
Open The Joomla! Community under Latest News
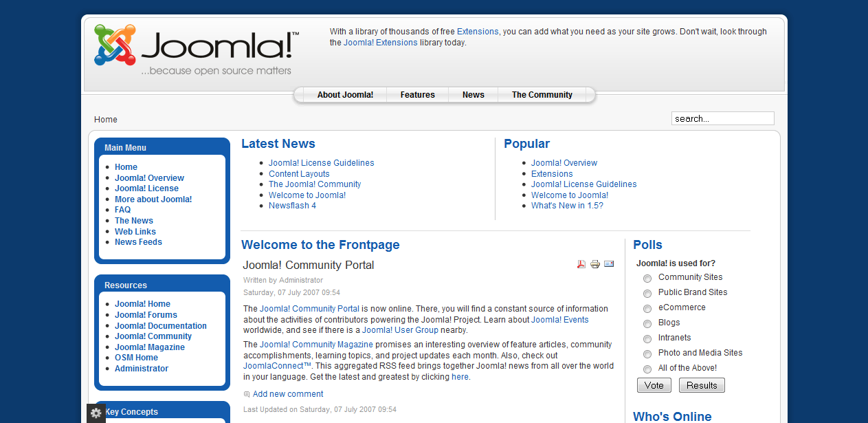tap(315, 184)
